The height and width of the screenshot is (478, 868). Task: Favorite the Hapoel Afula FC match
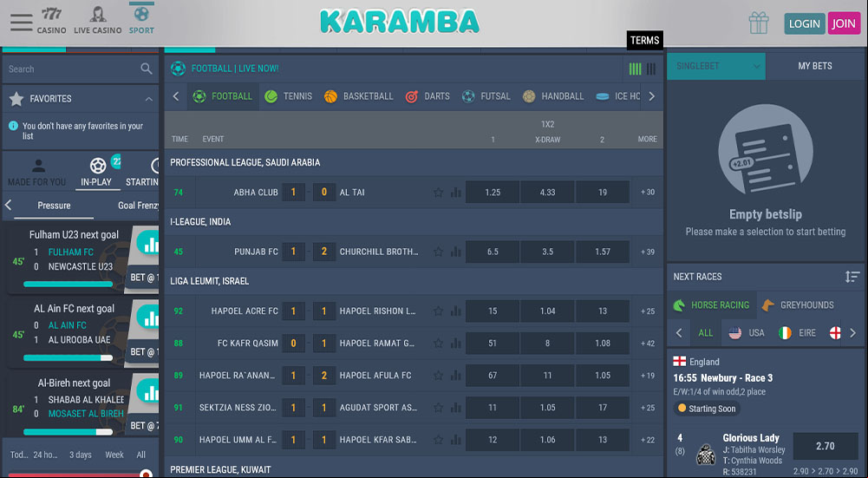coord(438,375)
